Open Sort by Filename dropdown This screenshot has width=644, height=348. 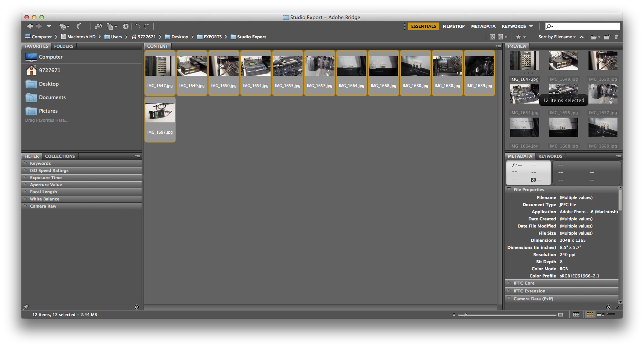click(x=557, y=37)
